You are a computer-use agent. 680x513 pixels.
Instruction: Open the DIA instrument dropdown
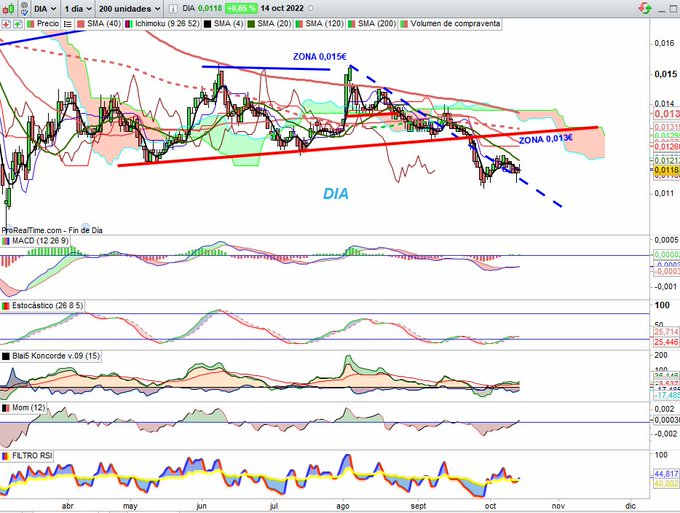(x=45, y=9)
